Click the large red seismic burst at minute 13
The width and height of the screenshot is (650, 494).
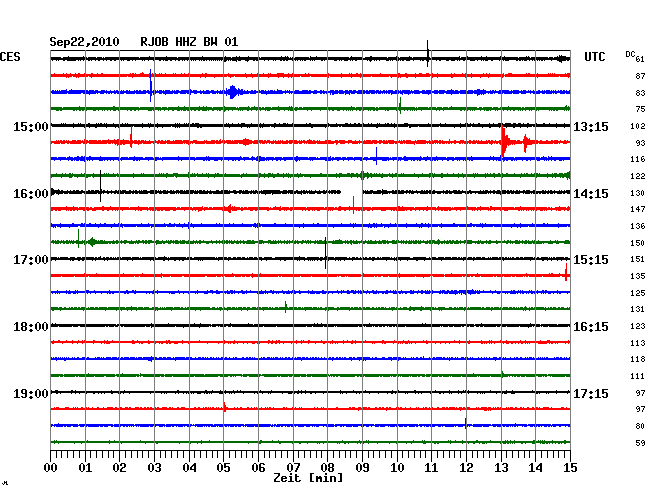505,142
